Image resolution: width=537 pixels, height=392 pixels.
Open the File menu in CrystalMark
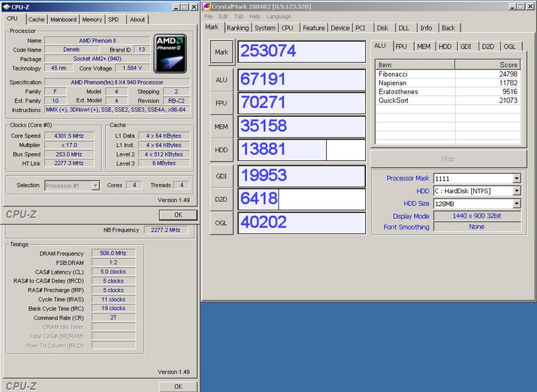pos(208,16)
